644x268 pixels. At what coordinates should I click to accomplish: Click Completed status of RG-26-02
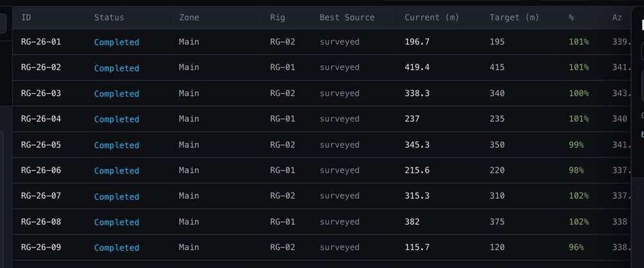click(x=117, y=68)
